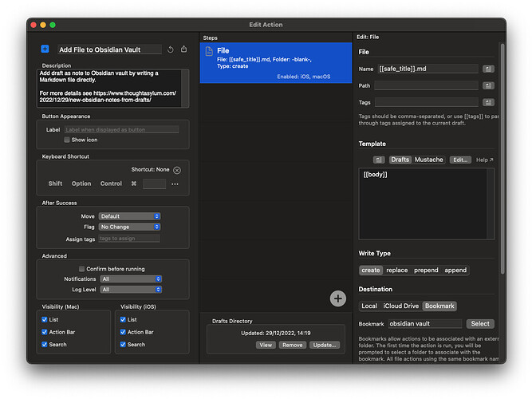Select append write type
The width and height of the screenshot is (532, 399).
click(x=455, y=271)
